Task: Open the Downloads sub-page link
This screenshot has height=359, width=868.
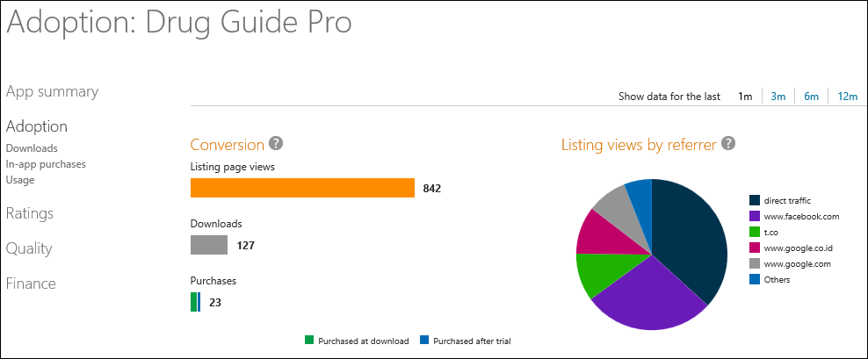Action: (x=32, y=148)
